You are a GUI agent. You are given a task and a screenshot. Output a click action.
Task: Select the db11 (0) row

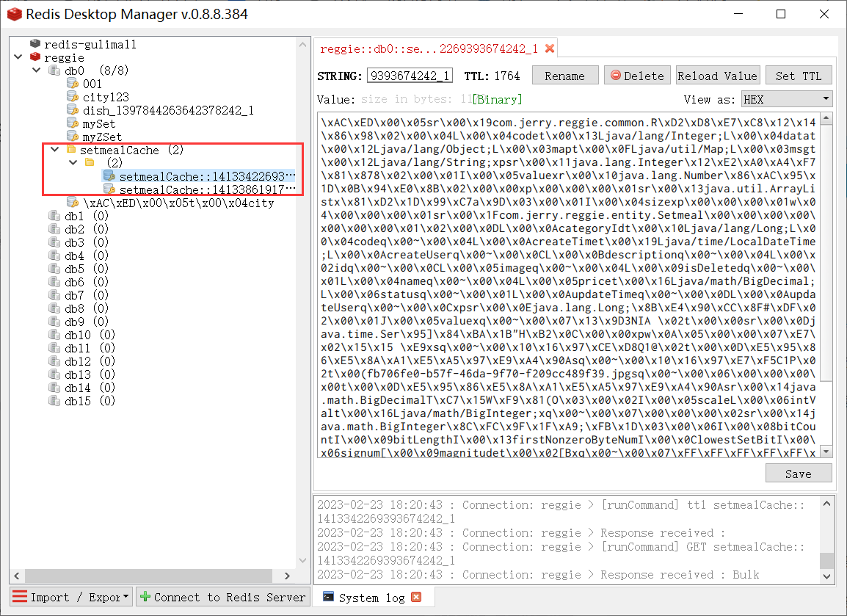(83, 348)
